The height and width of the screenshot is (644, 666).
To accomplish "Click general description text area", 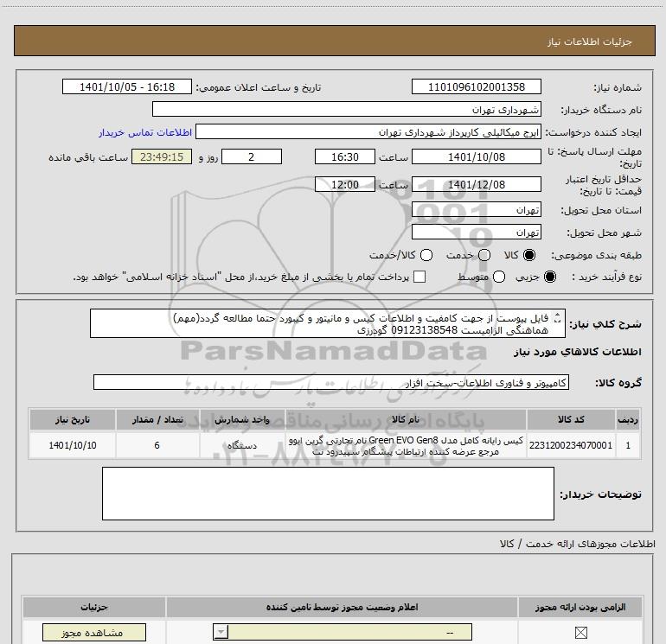I will (328, 323).
